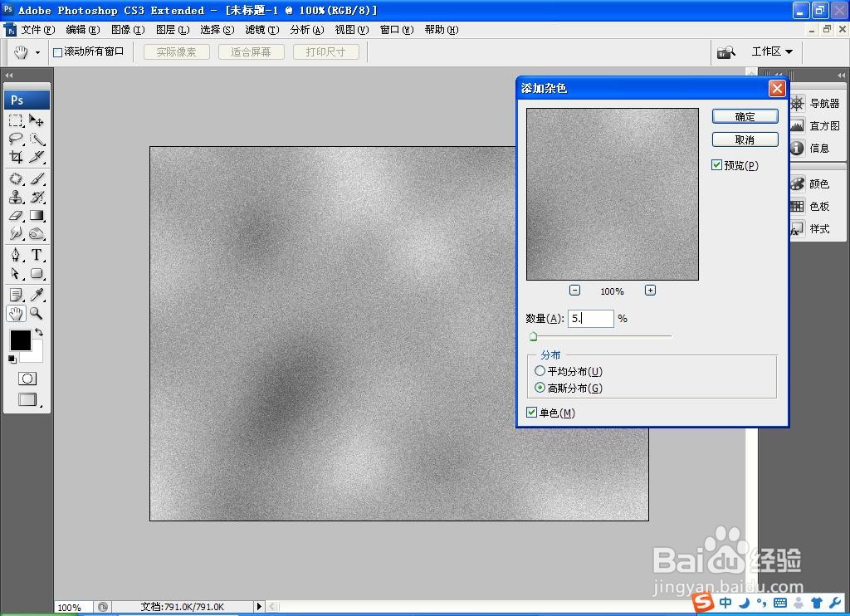The width and height of the screenshot is (850, 616).
Task: Select the Blur tool
Action: [16, 234]
